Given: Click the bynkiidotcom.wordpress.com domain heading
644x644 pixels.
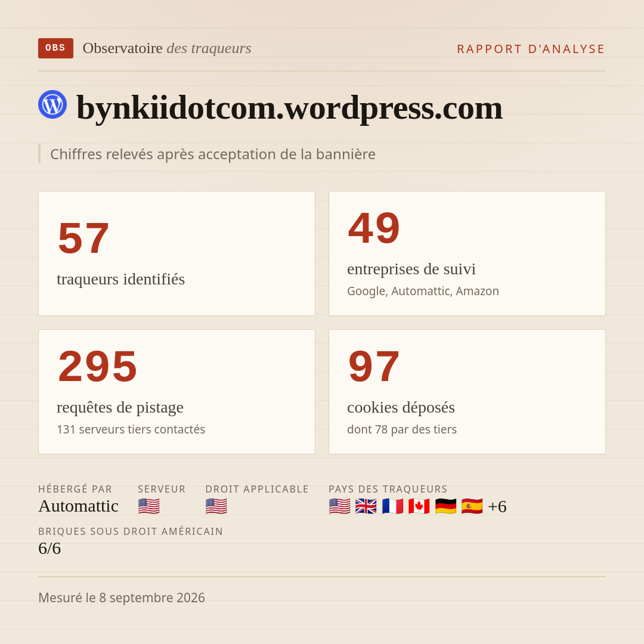Looking at the screenshot, I should pos(290,107).
